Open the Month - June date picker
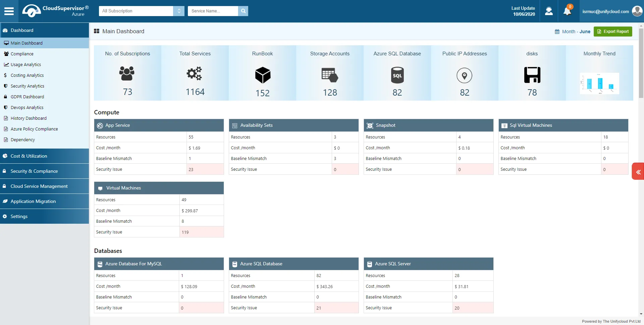Image resolution: width=644 pixels, height=325 pixels. pos(573,32)
